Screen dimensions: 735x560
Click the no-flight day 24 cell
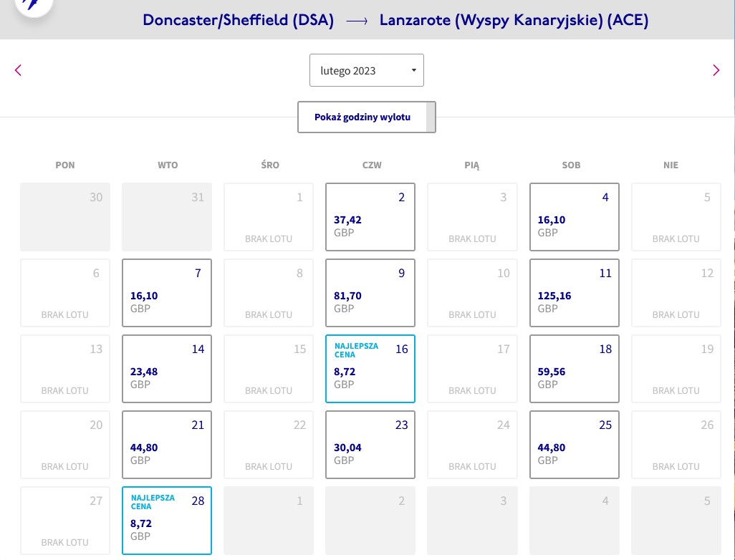tap(473, 445)
